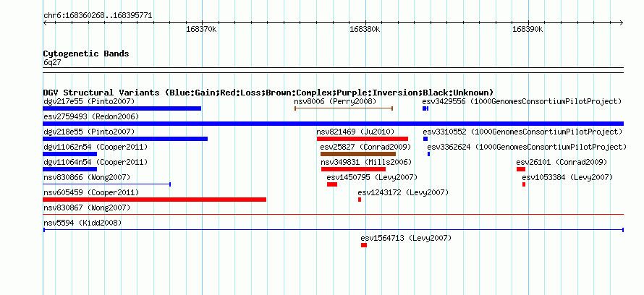Select the red bar beneath nsv821469

click(x=363, y=139)
